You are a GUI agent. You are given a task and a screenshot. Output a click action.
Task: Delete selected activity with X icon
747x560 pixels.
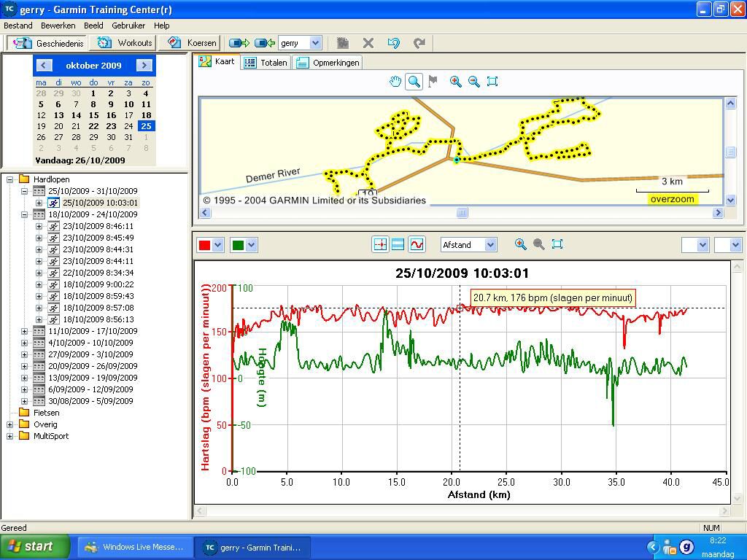[368, 43]
